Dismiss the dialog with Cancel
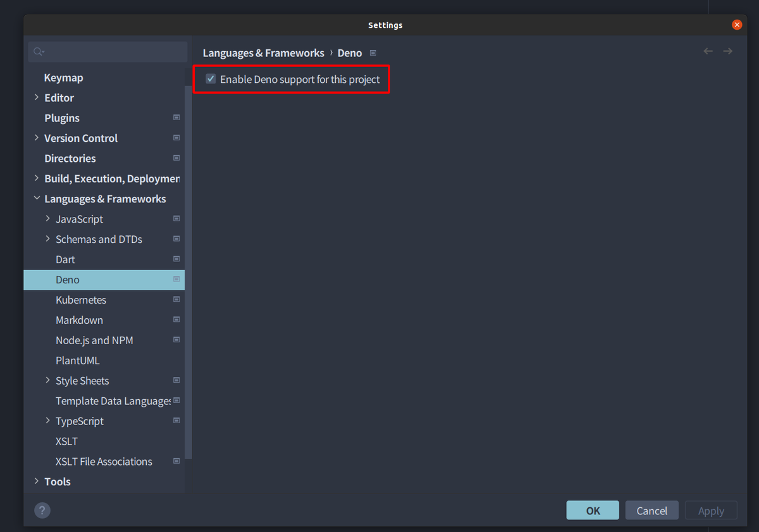 coord(651,510)
